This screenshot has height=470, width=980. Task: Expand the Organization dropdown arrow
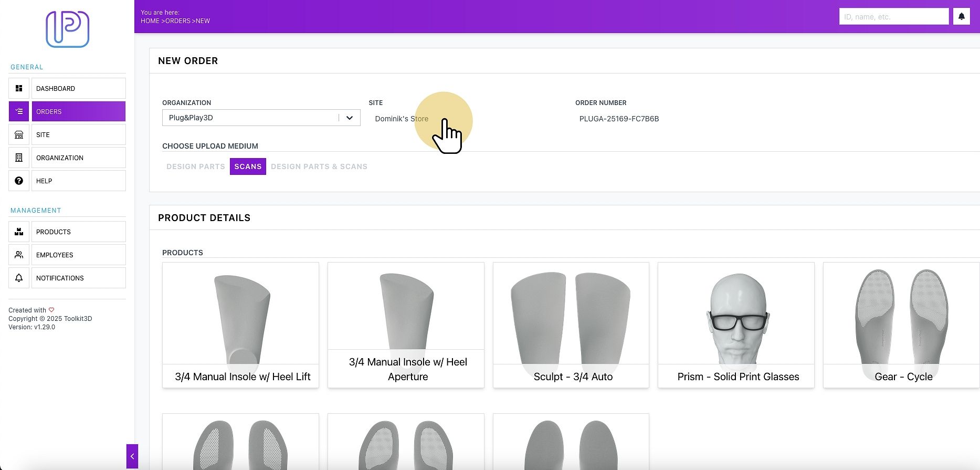350,118
